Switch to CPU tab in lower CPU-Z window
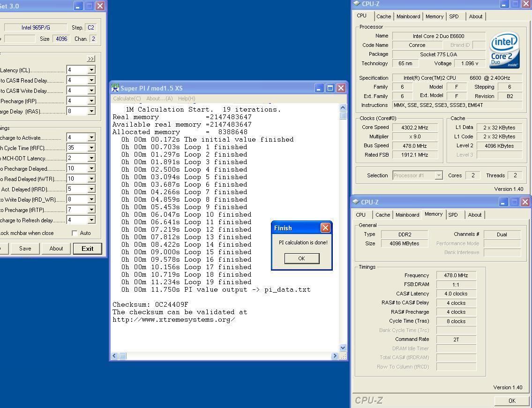 coord(360,214)
